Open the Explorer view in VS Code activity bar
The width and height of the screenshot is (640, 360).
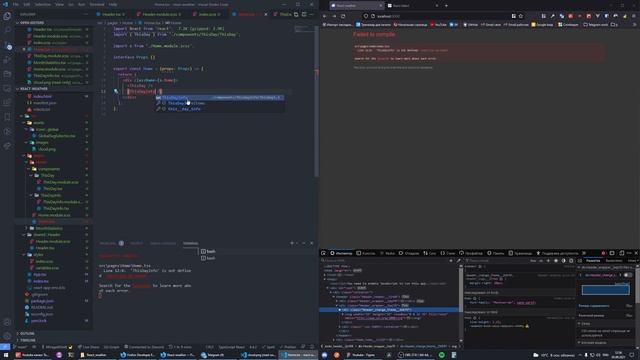[x=7, y=16]
